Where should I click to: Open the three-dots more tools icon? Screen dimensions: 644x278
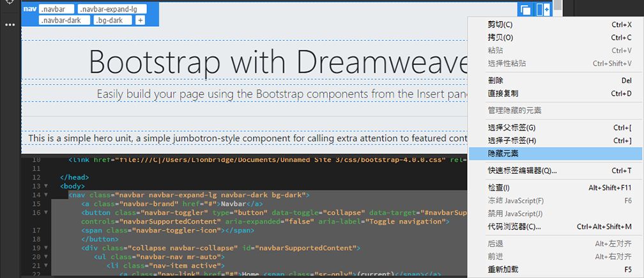click(x=10, y=25)
